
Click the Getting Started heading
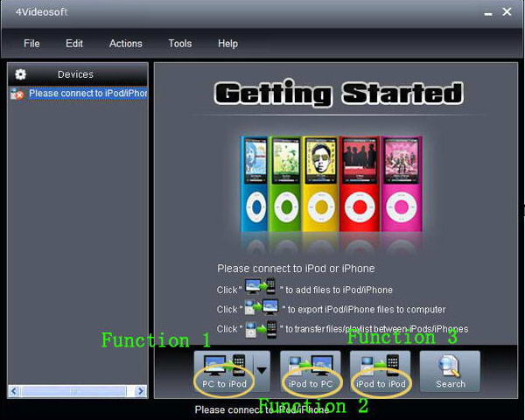339,93
